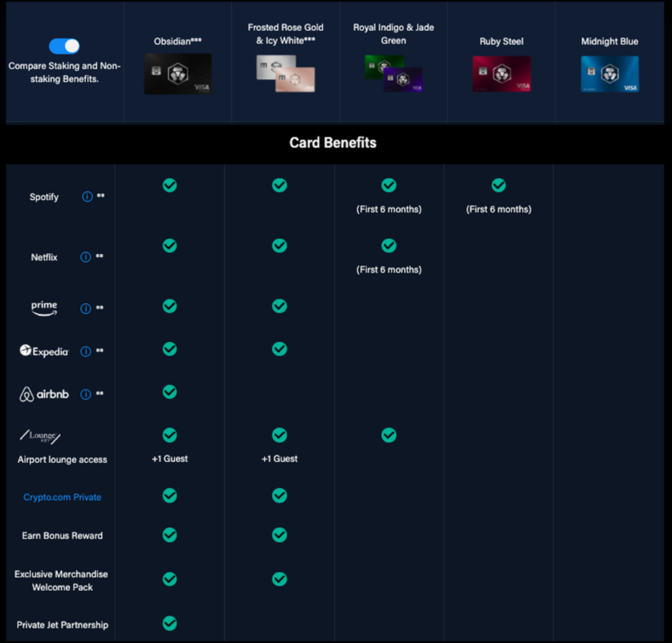Screen dimensions: 672x643
Task: Select the Royal Indigo & Jade Green card image
Action: point(393,73)
